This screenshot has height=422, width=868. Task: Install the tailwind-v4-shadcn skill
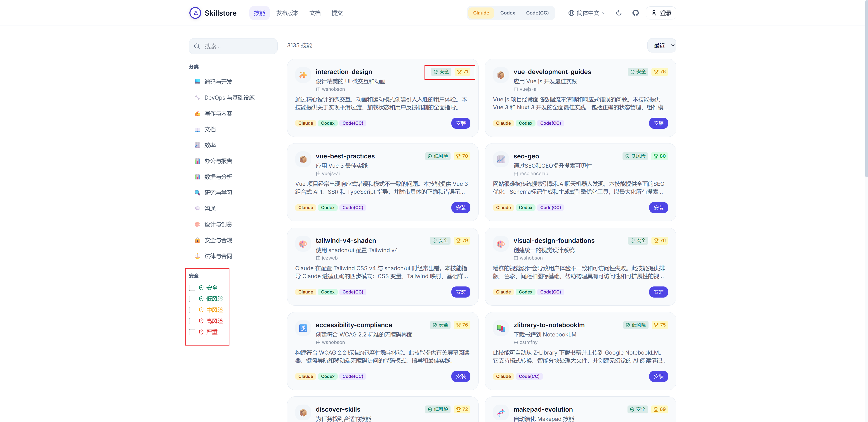click(x=461, y=292)
